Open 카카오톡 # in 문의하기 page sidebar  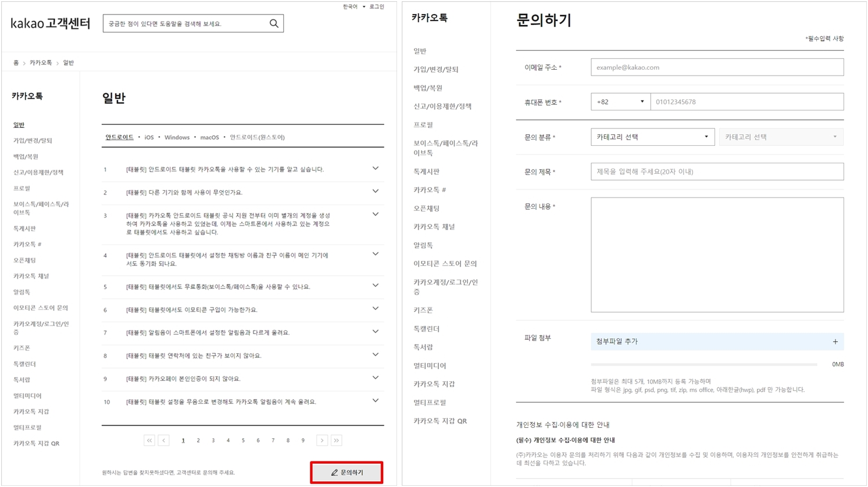[430, 190]
